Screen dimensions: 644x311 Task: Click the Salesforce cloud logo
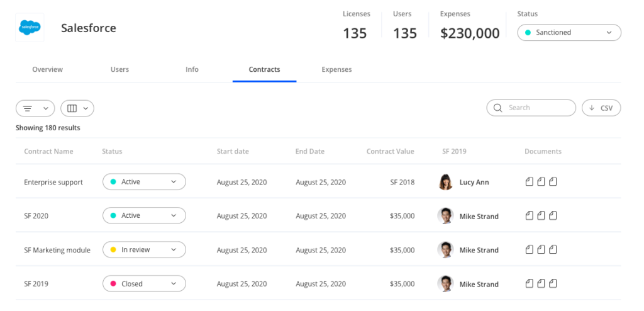[30, 28]
